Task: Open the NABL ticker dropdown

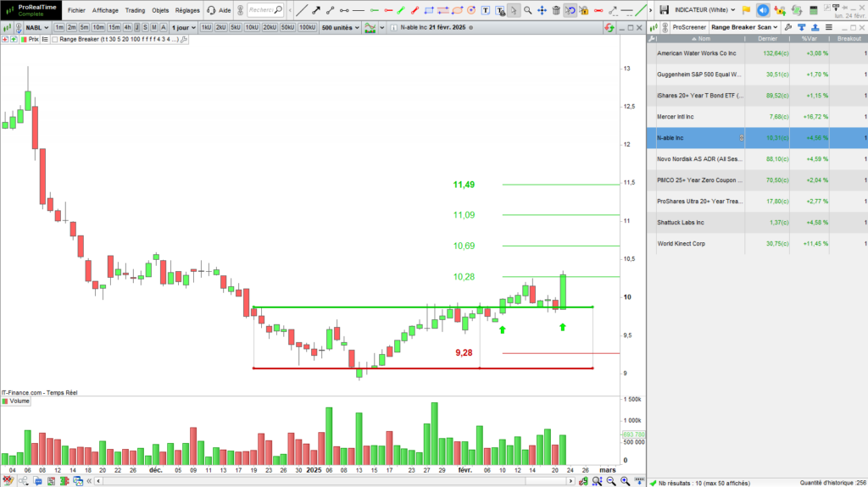Action: [37, 27]
